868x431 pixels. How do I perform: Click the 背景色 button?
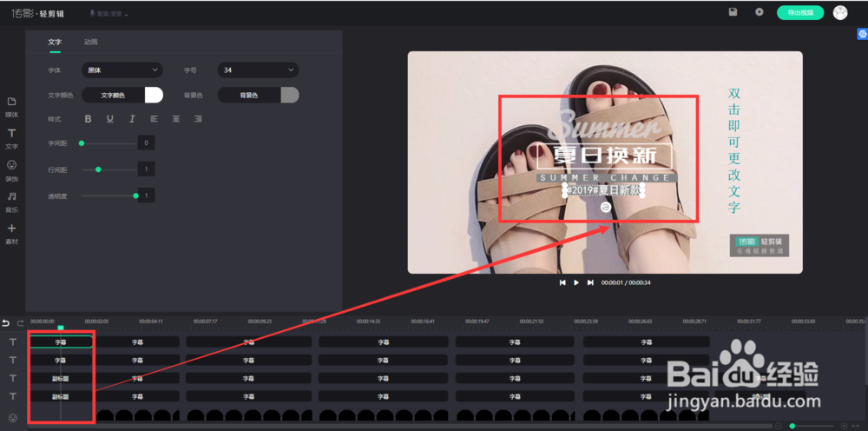pyautogui.click(x=248, y=96)
